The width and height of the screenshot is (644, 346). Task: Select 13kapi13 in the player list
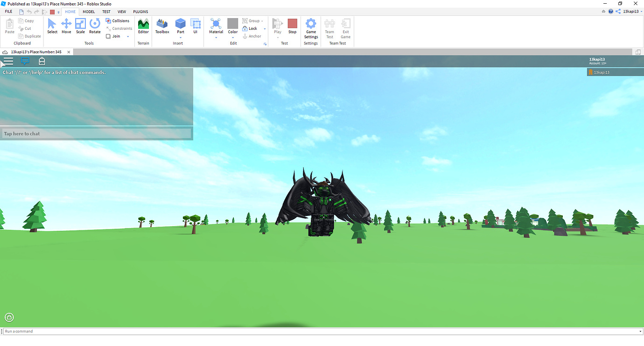pyautogui.click(x=615, y=72)
